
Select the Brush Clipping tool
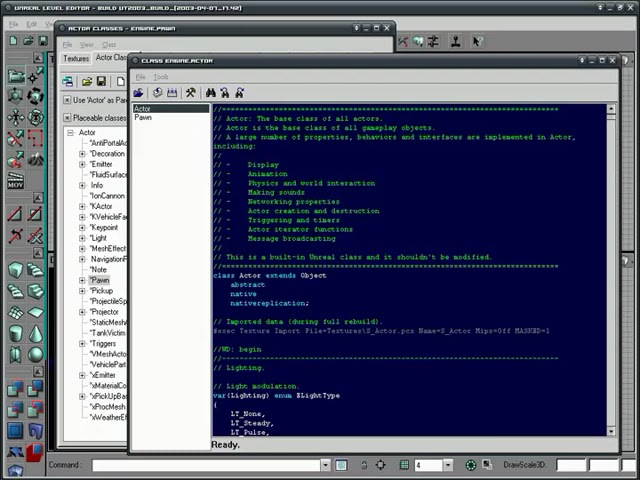click(16, 138)
